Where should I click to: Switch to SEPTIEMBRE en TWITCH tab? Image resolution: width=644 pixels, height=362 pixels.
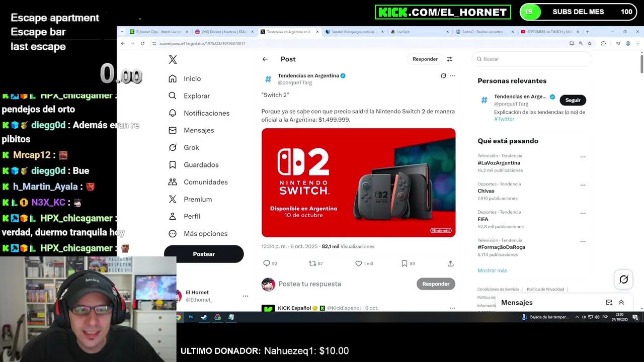click(550, 32)
